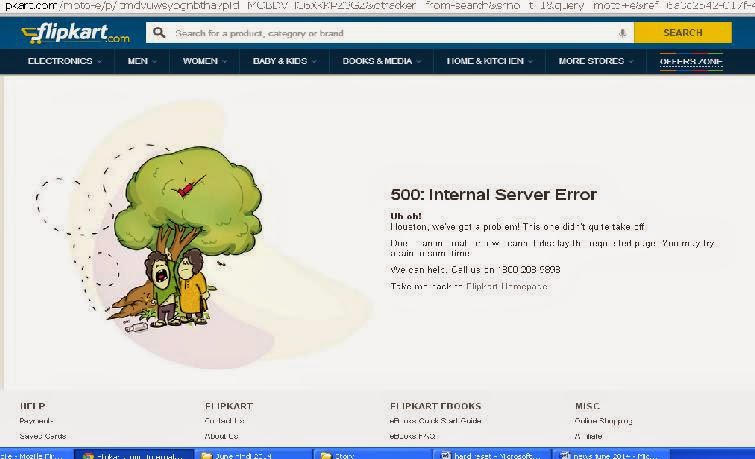Click the Flipkart Homepage link
The image size is (755, 459).
pyautogui.click(x=507, y=286)
